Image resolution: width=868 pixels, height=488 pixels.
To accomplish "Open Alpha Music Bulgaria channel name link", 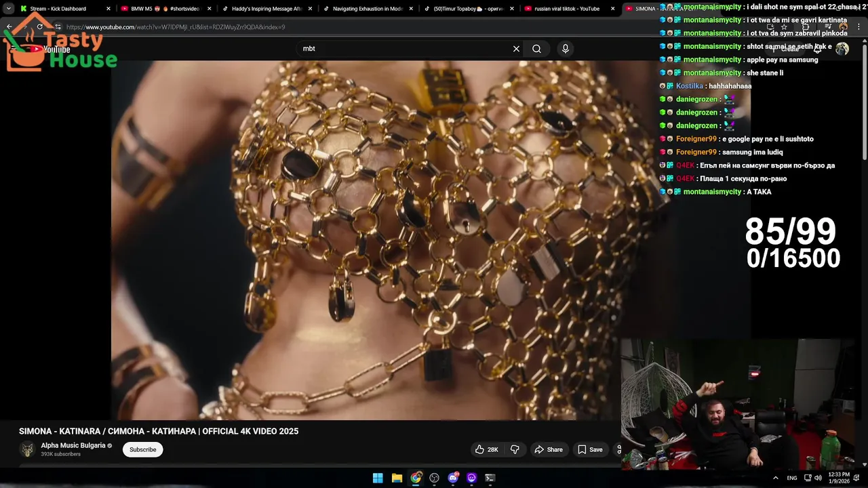I will [73, 445].
